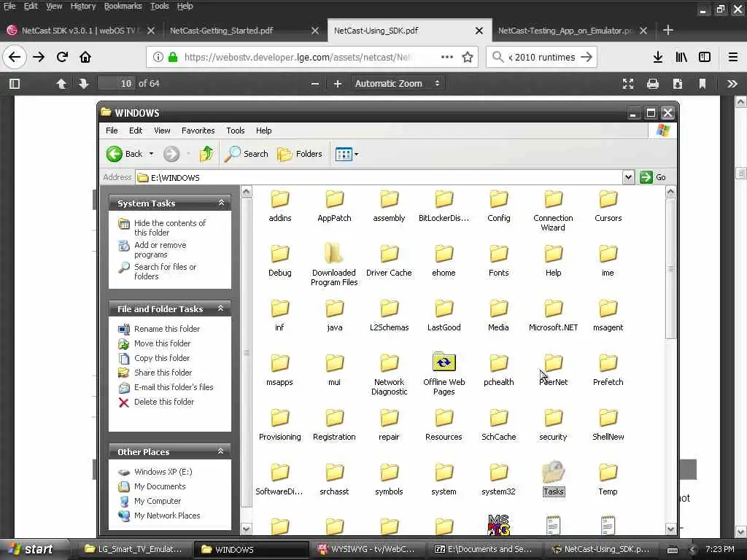Click Add or remove programs link
Viewport: 747px width, 560px height.
pyautogui.click(x=160, y=249)
